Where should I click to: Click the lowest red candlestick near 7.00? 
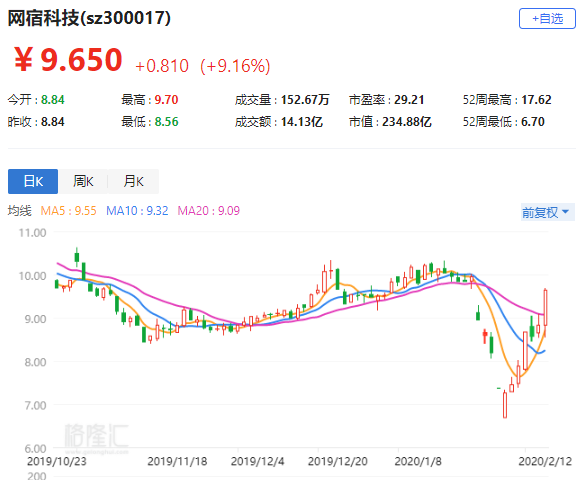[505, 404]
